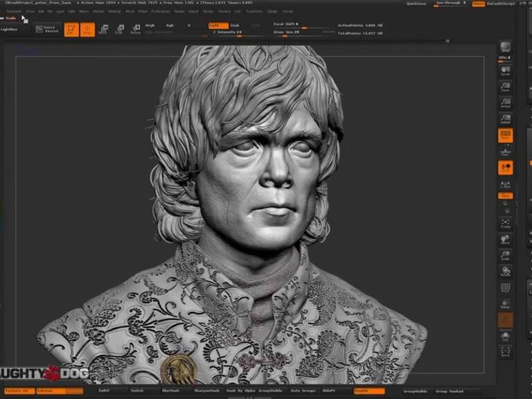
Task: Click the QuickSave button
Action: (416, 3)
